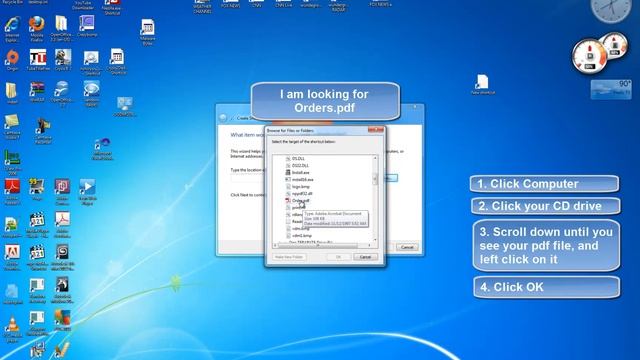This screenshot has height=360, width=640.
Task: Open the Camtasia Studio 7 desktop shortcut
Action: coord(12,127)
